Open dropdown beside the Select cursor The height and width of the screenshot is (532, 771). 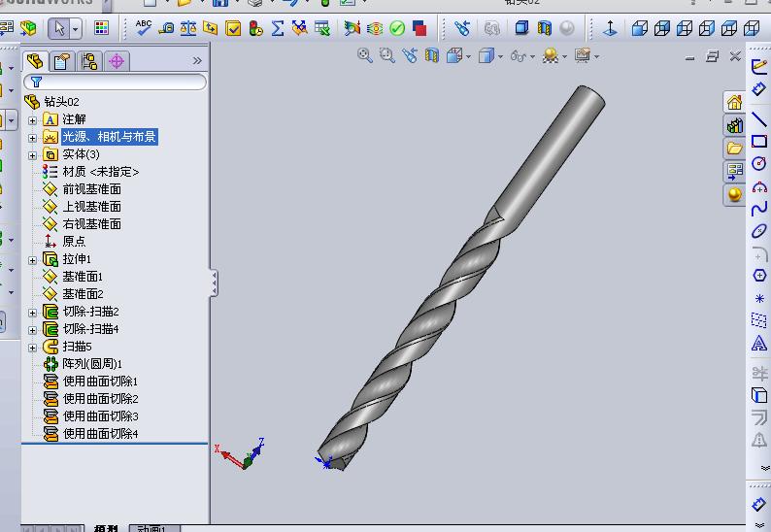[x=75, y=29]
